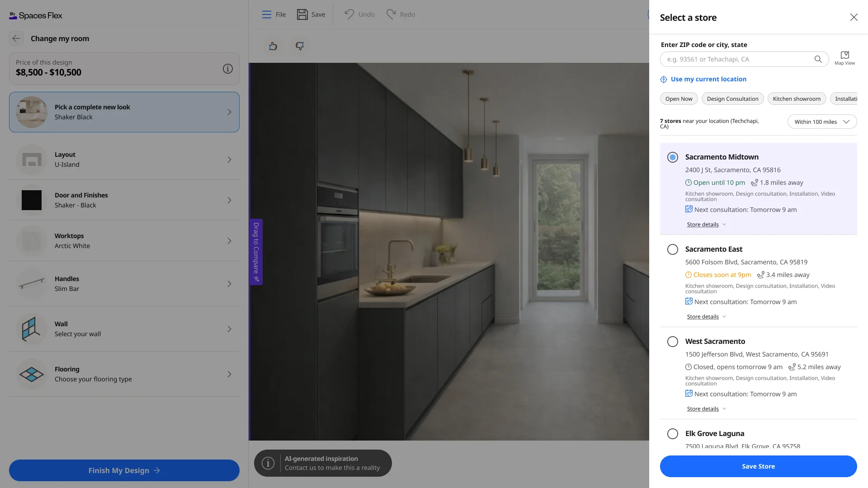Open the Within 100 miles dropdown
The width and height of the screenshot is (868, 488).
[x=822, y=122]
